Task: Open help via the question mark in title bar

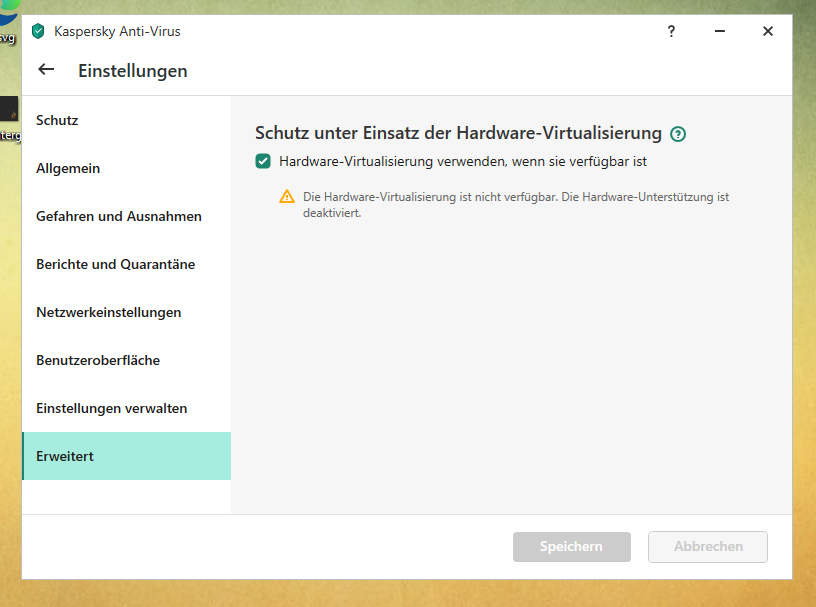Action: pos(671,31)
